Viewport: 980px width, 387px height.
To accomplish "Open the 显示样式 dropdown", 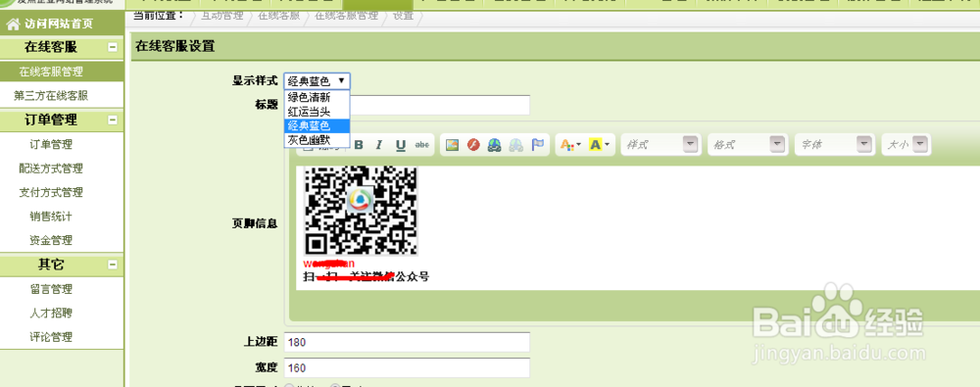I will coord(317,80).
